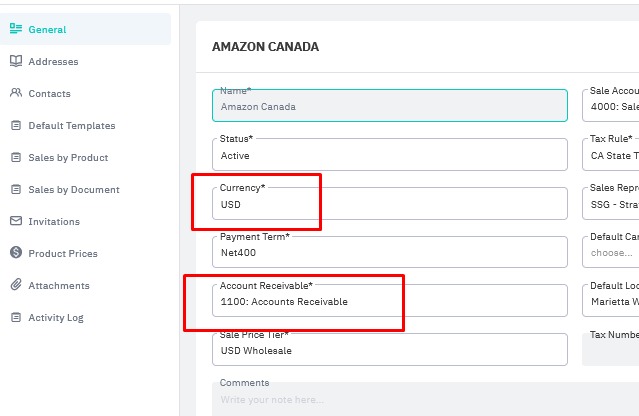This screenshot has height=416, width=639.
Task: Open the Default Templates section
Action: click(x=71, y=126)
